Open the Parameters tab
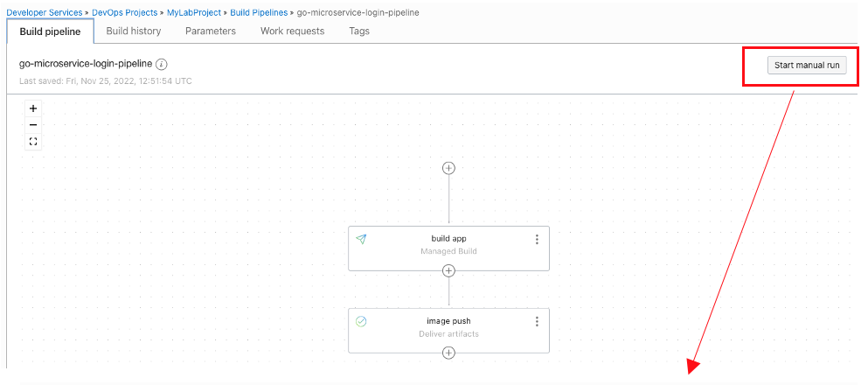Image resolution: width=868 pixels, height=385 pixels. click(211, 31)
